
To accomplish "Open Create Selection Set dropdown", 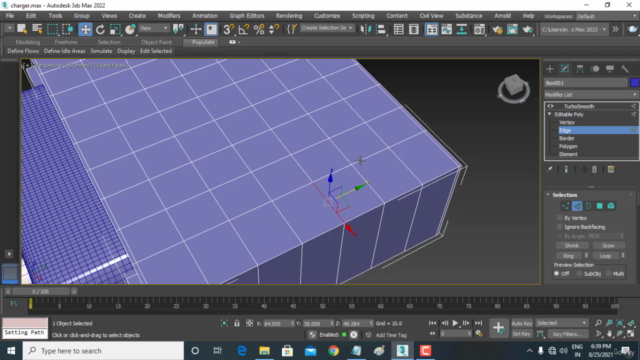I will tap(327, 28).
